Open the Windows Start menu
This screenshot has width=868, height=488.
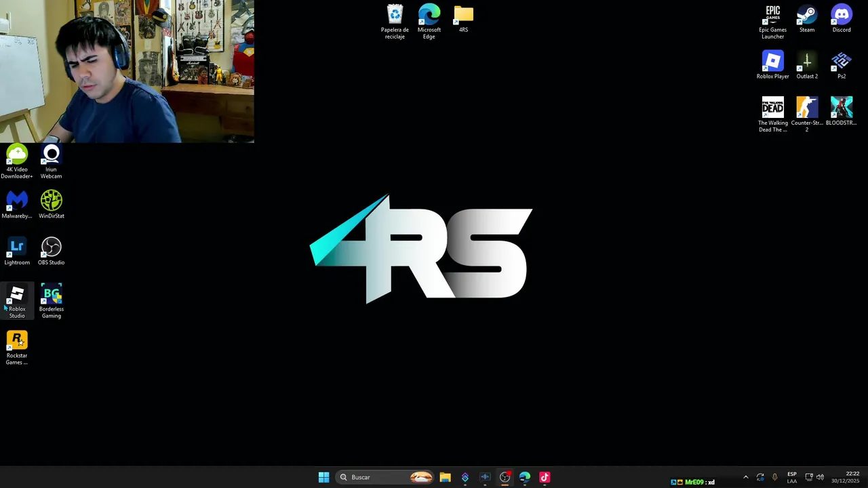(323, 477)
